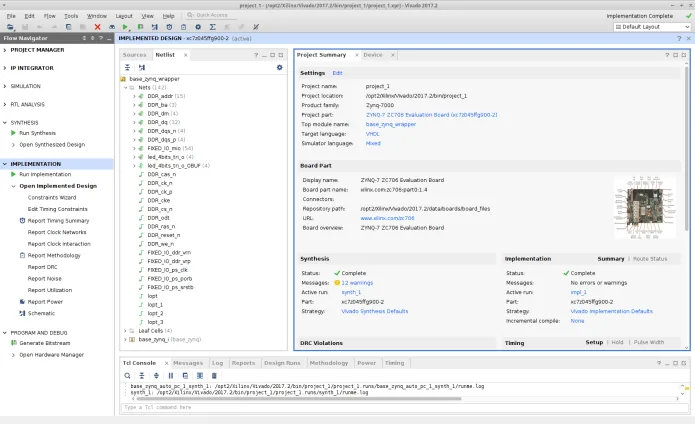Click collapse-all icon in Tcl Console toolbar

[142, 376]
